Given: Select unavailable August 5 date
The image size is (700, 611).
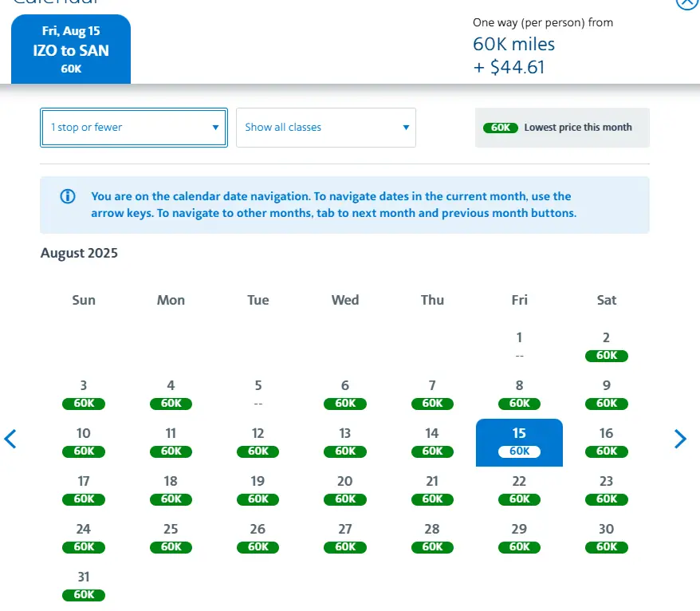Looking at the screenshot, I should pos(258,393).
